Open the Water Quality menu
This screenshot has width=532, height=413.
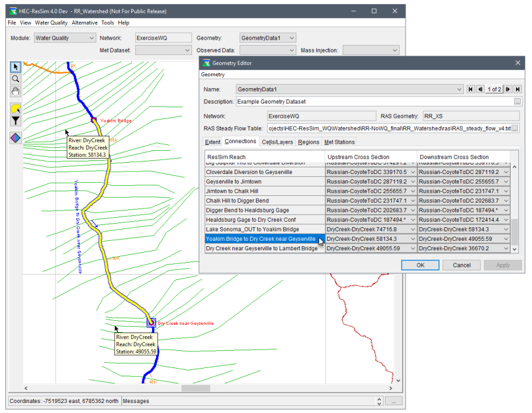[x=51, y=22]
